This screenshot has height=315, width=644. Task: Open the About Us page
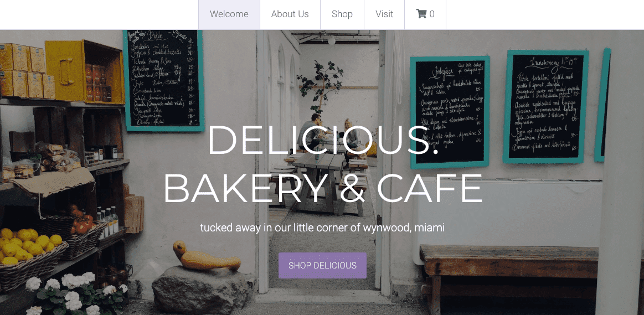290,14
